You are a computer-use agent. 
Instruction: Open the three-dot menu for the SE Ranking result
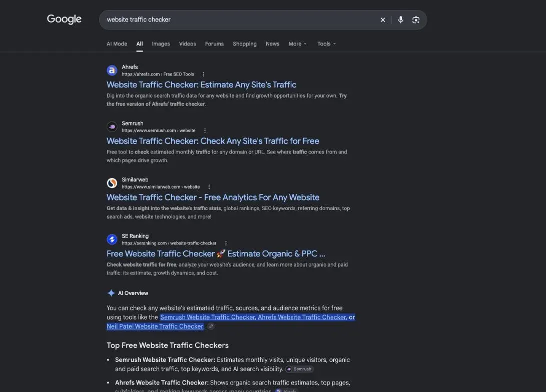coord(226,243)
